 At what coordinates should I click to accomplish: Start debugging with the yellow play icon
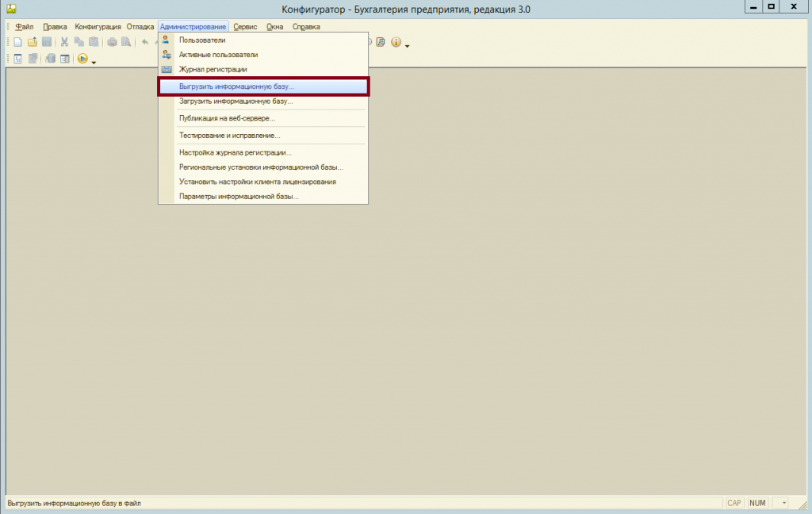(x=82, y=59)
